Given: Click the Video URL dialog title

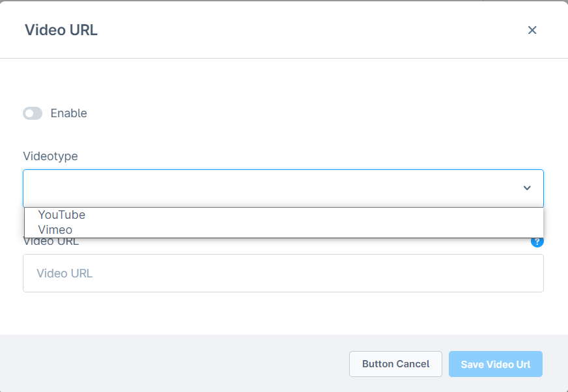Looking at the screenshot, I should point(61,30).
